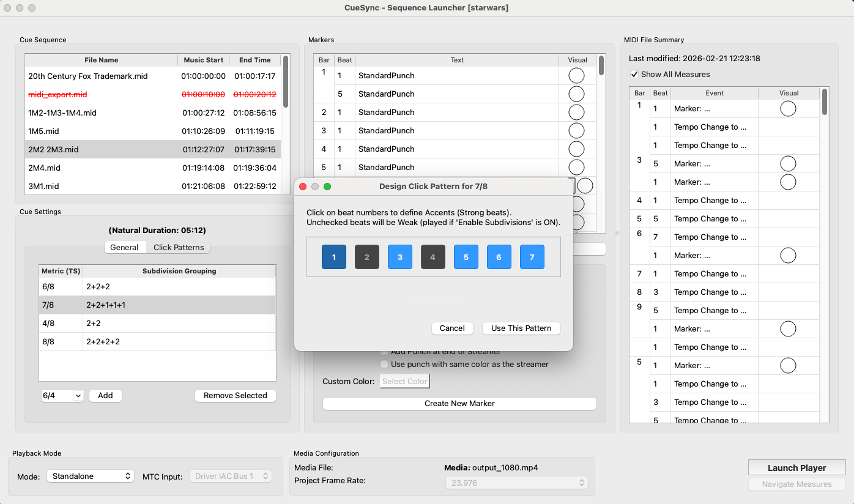Switch to the Click Patterns tab

179,247
